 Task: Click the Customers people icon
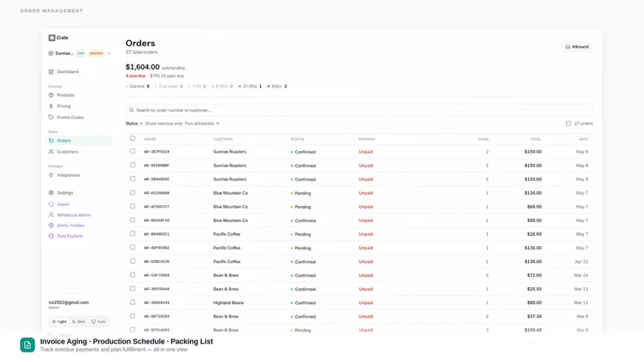pos(51,152)
